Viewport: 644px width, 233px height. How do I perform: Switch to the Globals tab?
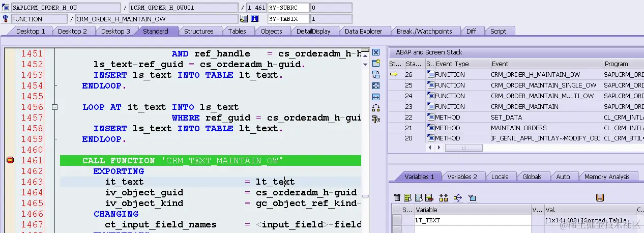(x=532, y=177)
